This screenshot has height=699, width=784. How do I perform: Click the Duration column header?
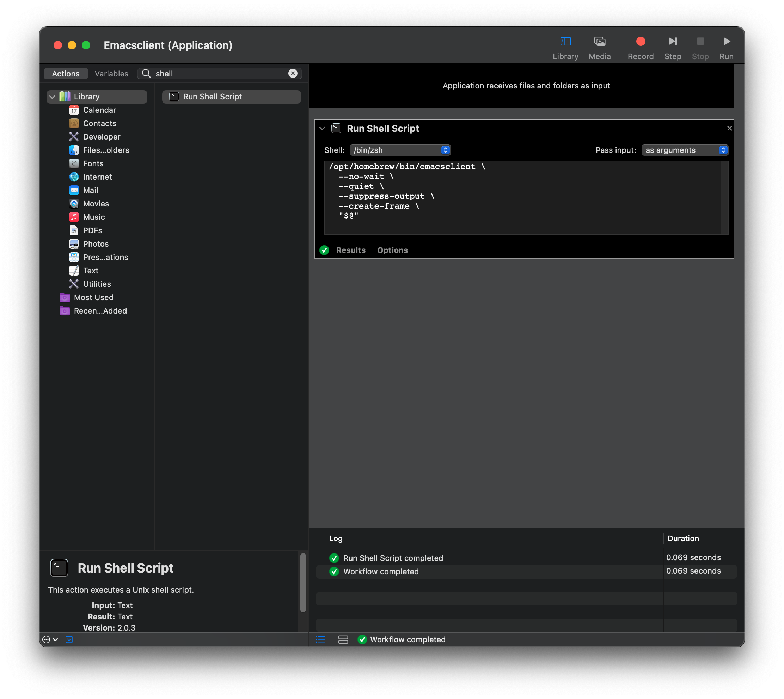coord(683,538)
